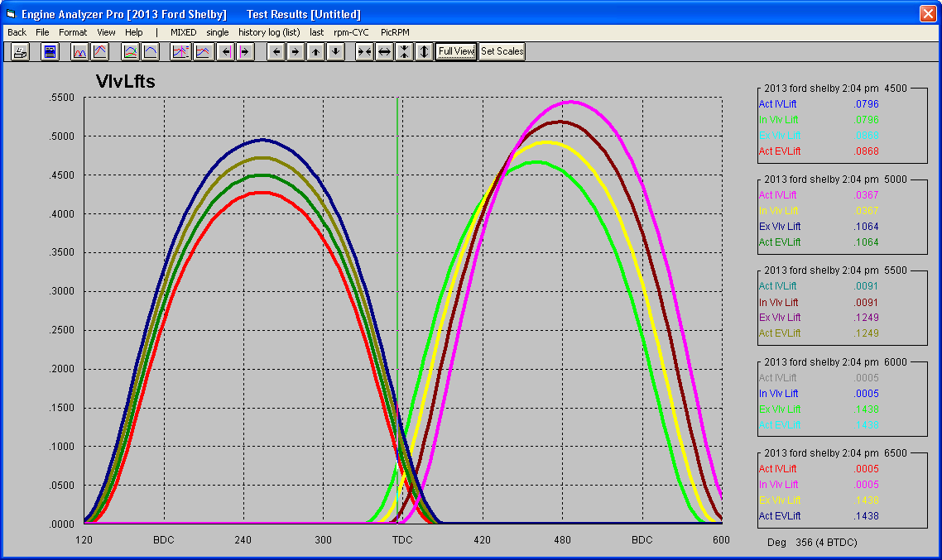Shift the graph right with the right arrow
The width and height of the screenshot is (942, 560).
click(296, 51)
